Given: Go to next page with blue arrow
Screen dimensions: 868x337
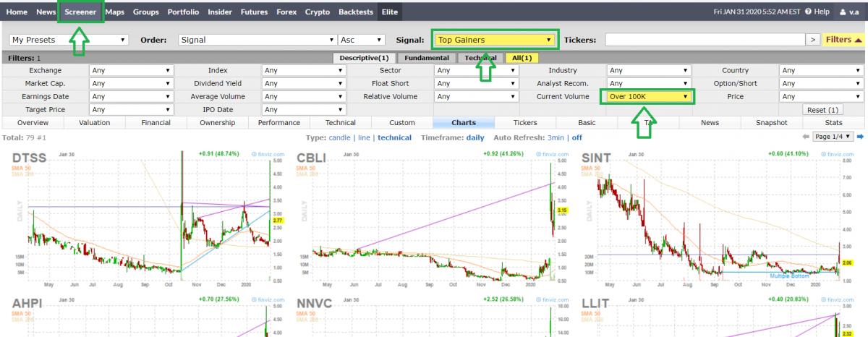Looking at the screenshot, I should point(862,137).
